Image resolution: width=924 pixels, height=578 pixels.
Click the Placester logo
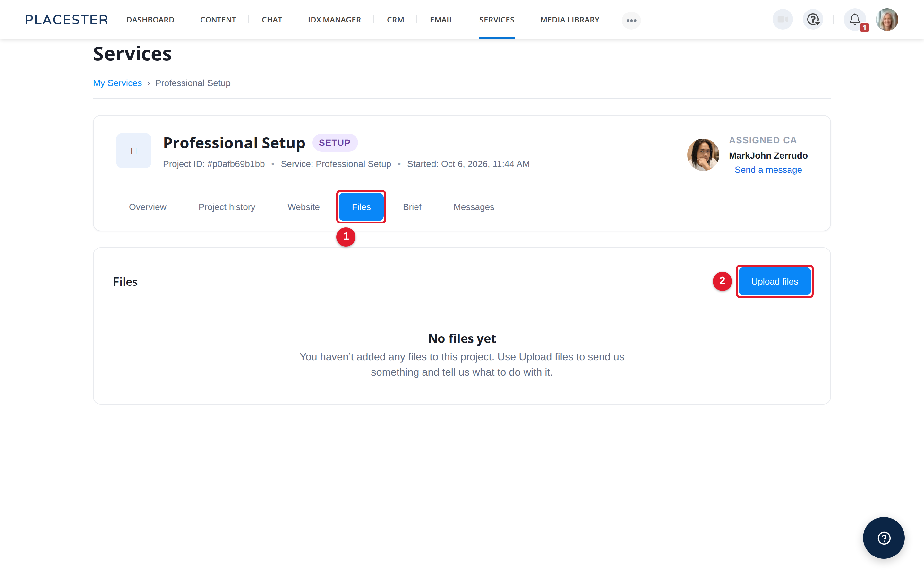pos(66,20)
